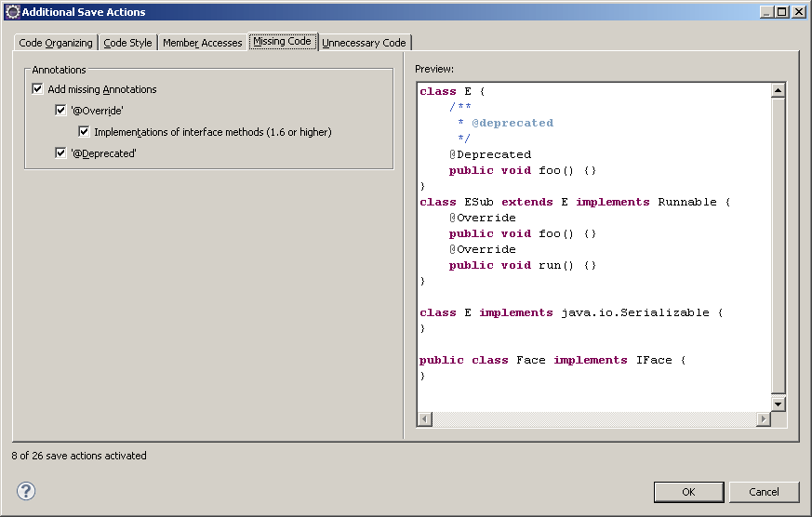Click the preview horizontal scroll right arrow
Image resolution: width=812 pixels, height=517 pixels.
pyautogui.click(x=764, y=418)
